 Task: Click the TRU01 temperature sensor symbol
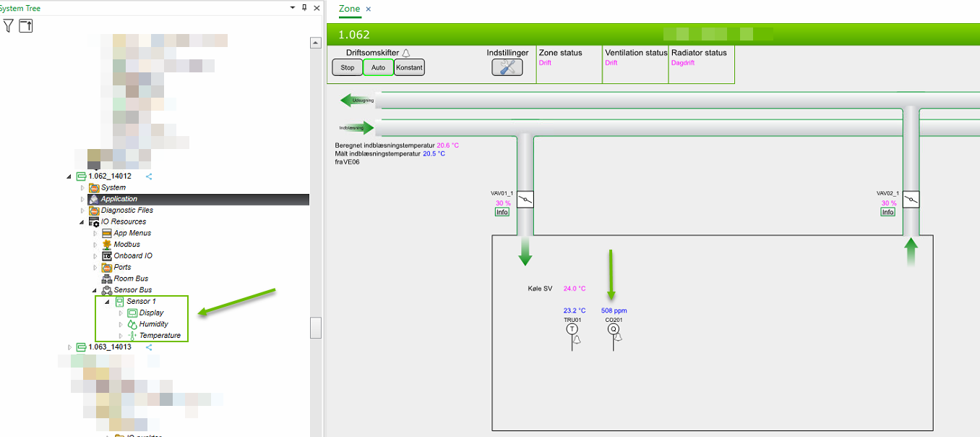pyautogui.click(x=572, y=329)
